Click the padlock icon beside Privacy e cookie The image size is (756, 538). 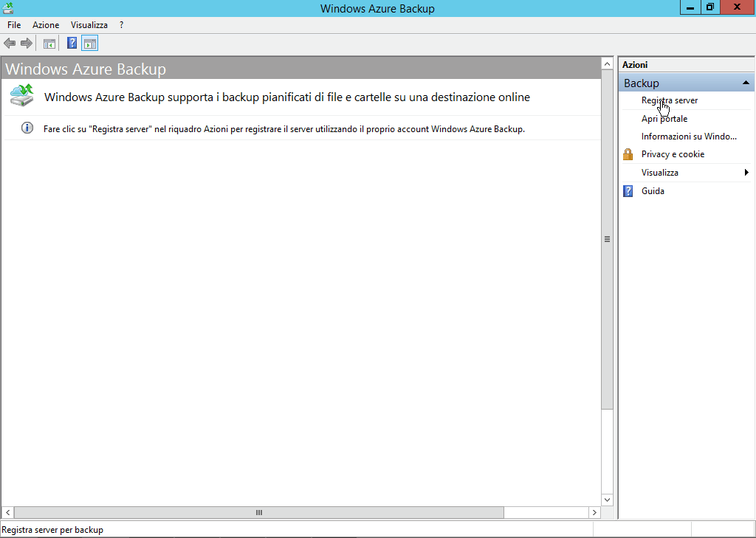[628, 154]
